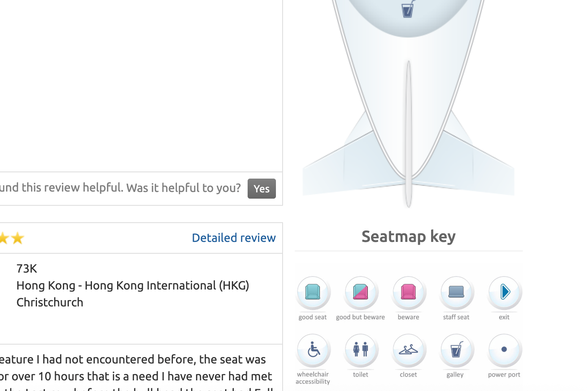Select the seat number 73K text
The width and height of the screenshot is (588, 391).
[26, 268]
